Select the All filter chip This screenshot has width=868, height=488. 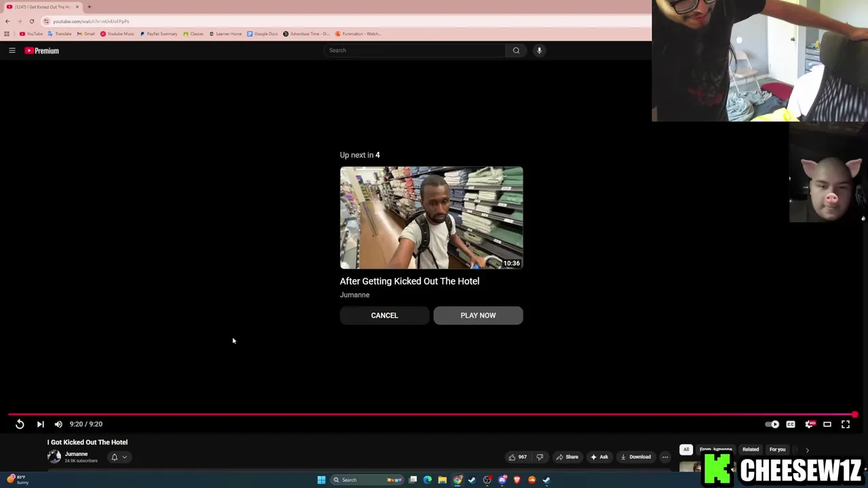coord(686,449)
